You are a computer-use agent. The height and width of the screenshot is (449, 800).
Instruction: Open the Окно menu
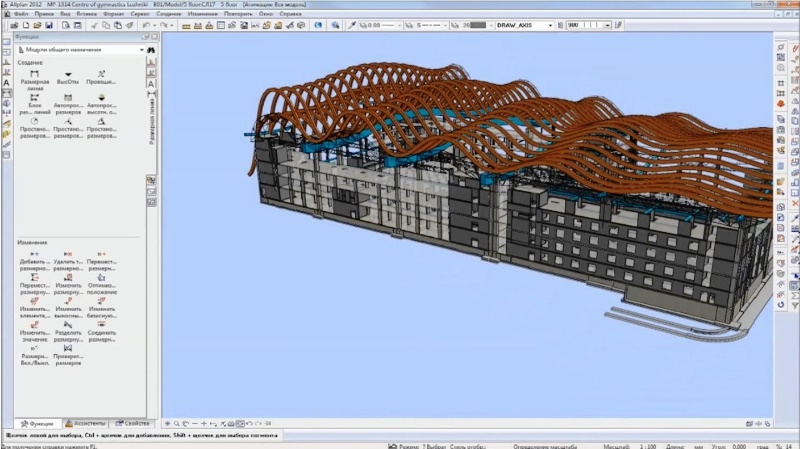[x=265, y=14]
